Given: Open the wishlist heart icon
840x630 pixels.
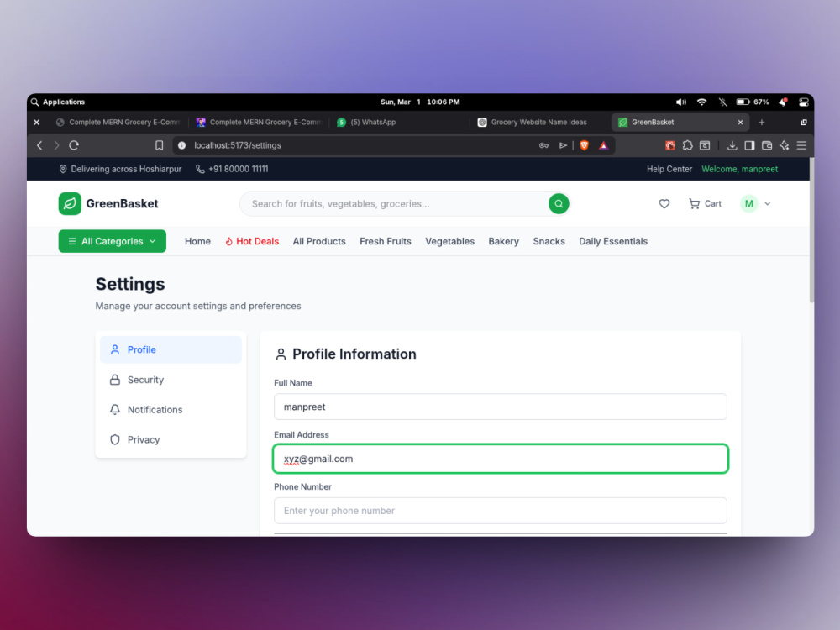Looking at the screenshot, I should [x=664, y=203].
